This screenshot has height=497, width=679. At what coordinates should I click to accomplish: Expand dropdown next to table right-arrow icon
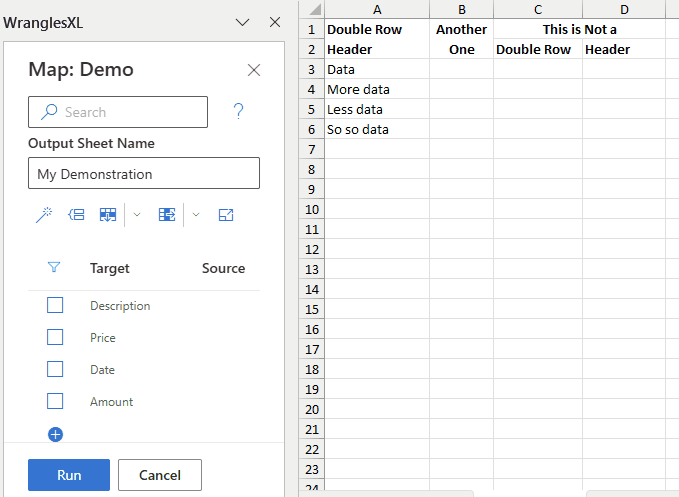[196, 214]
